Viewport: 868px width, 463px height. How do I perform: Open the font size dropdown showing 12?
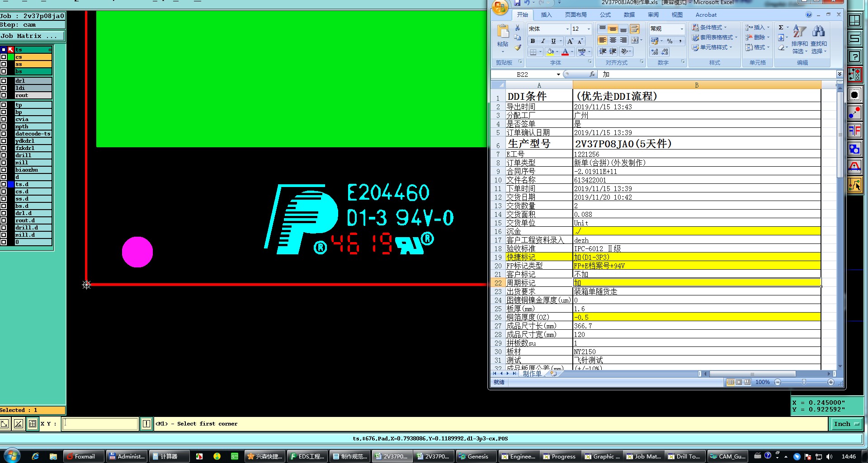[x=589, y=29]
